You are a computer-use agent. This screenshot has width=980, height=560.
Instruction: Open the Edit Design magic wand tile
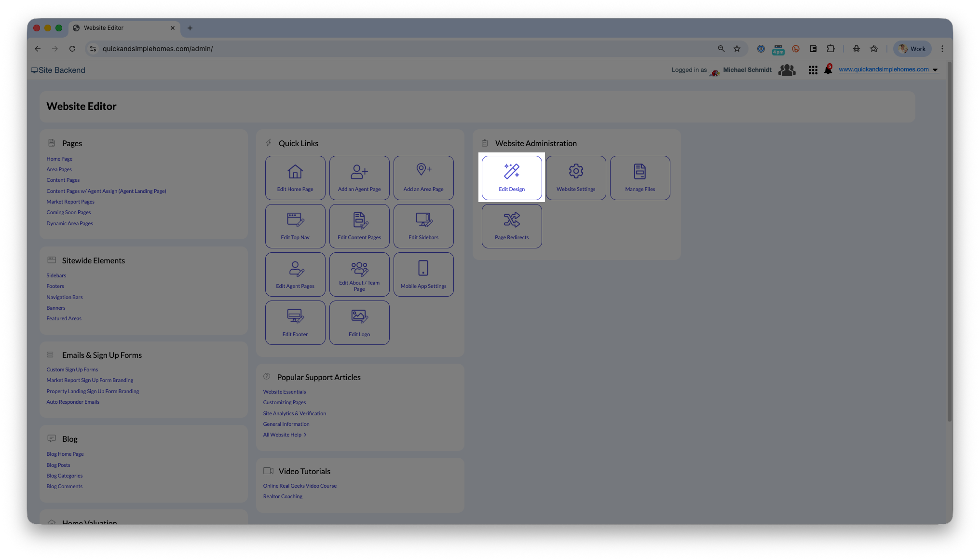(511, 178)
